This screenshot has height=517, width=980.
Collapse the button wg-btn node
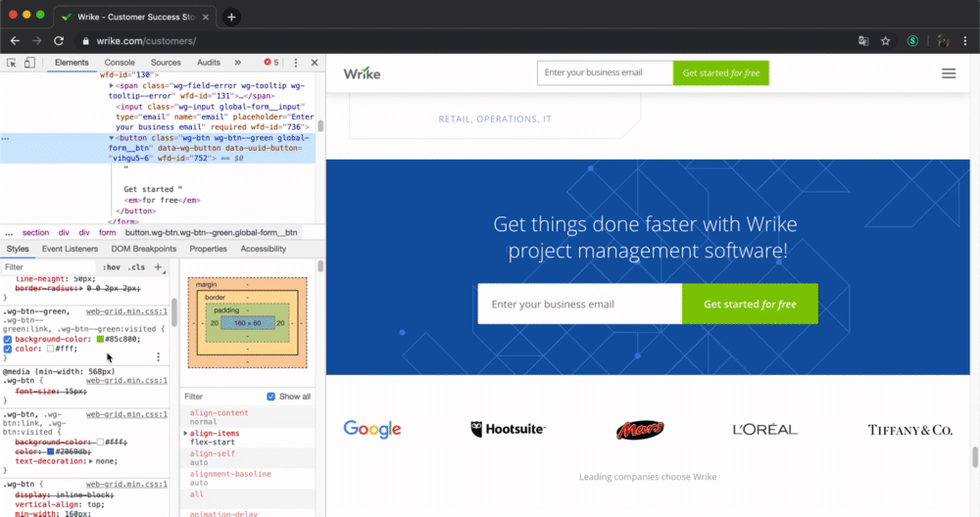(112, 138)
